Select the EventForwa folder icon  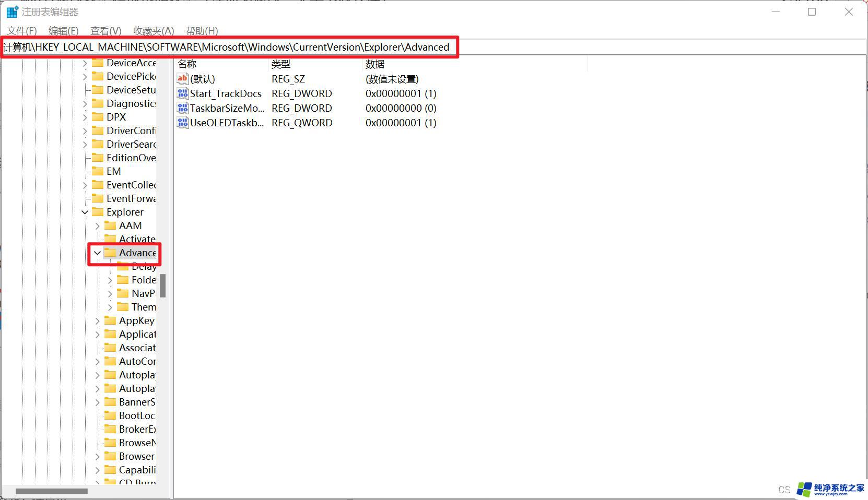(x=98, y=198)
